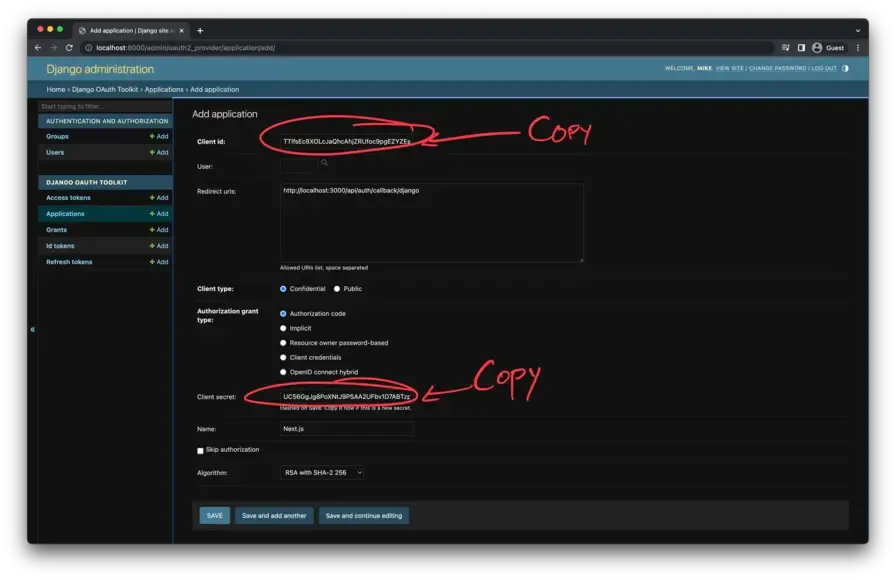This screenshot has height=580, width=896.
Task: Click the SAVE button
Action: pos(215,515)
